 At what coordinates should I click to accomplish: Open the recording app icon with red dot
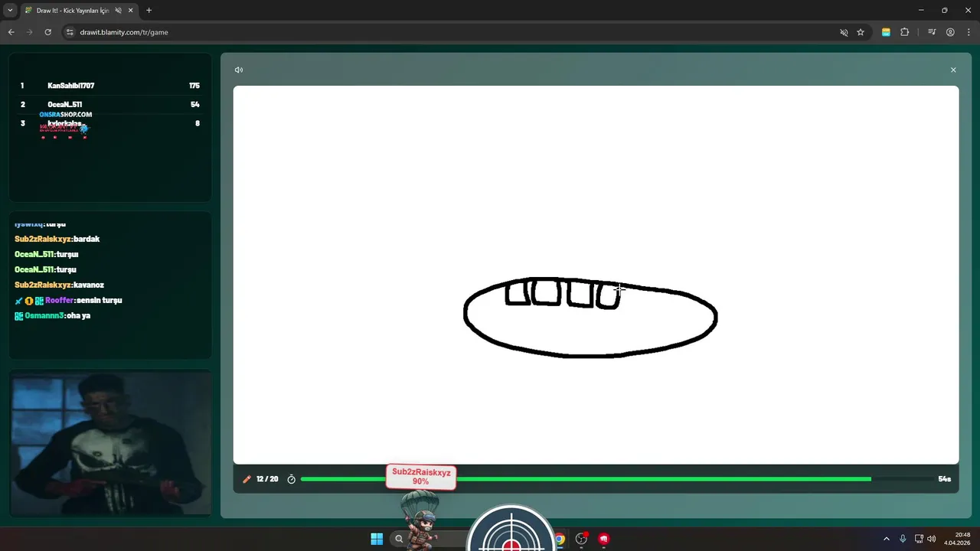click(x=582, y=539)
